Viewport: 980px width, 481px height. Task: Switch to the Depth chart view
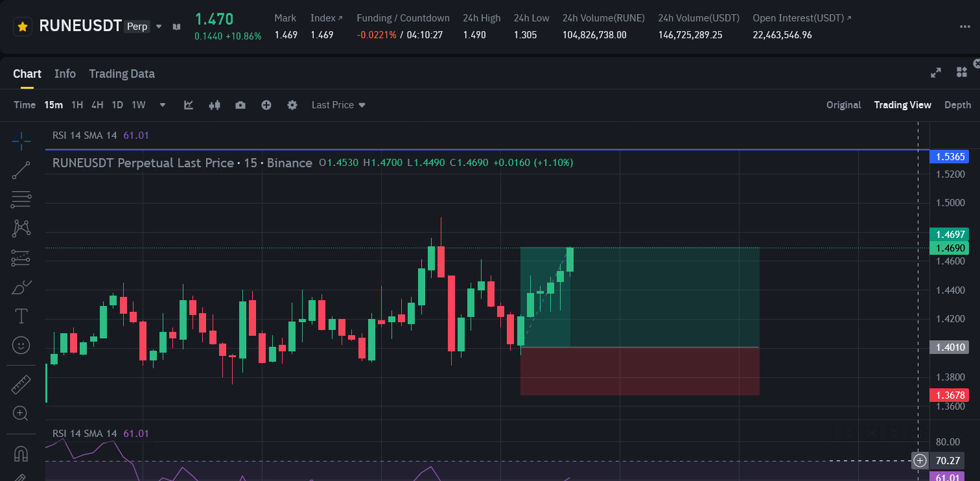957,105
